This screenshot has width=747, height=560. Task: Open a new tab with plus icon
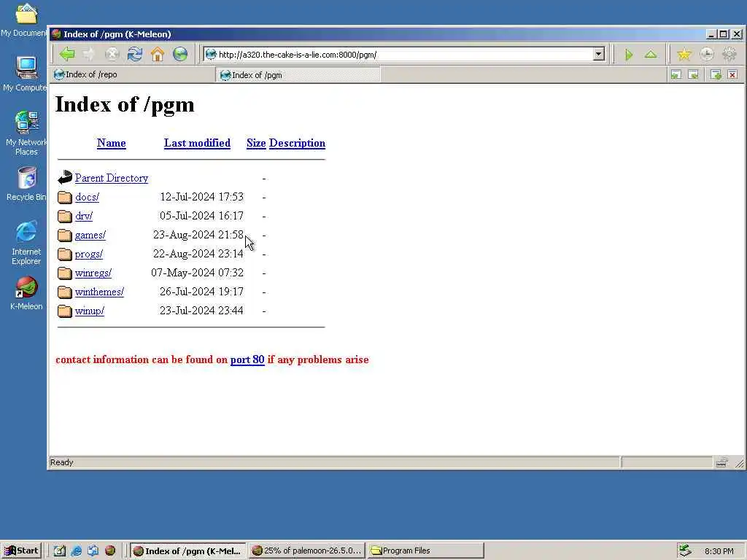click(716, 75)
